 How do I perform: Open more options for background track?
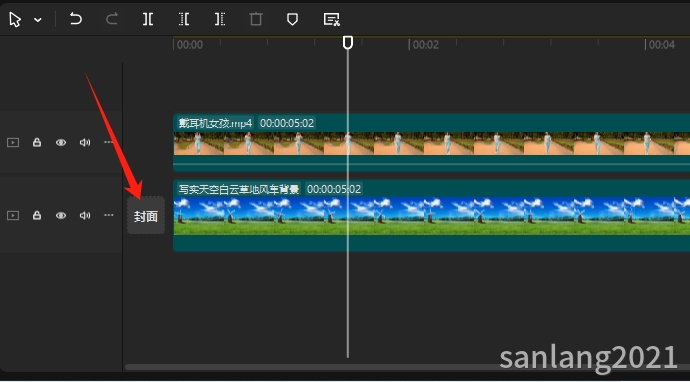tap(109, 215)
